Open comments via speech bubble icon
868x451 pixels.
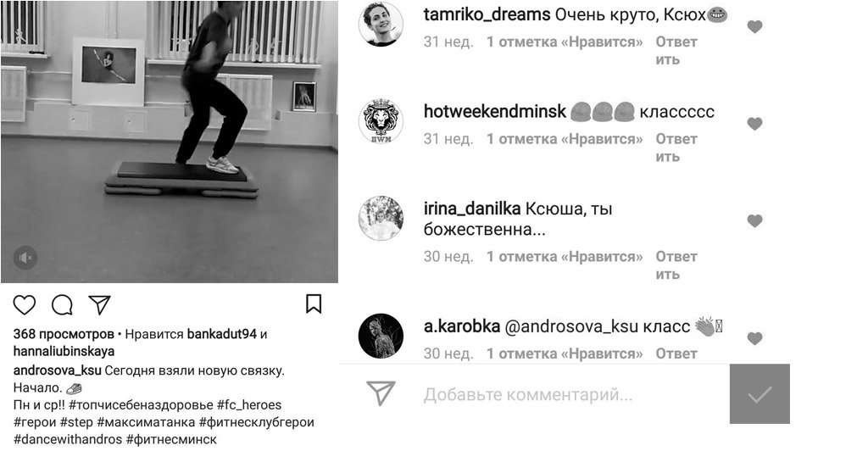click(x=62, y=305)
